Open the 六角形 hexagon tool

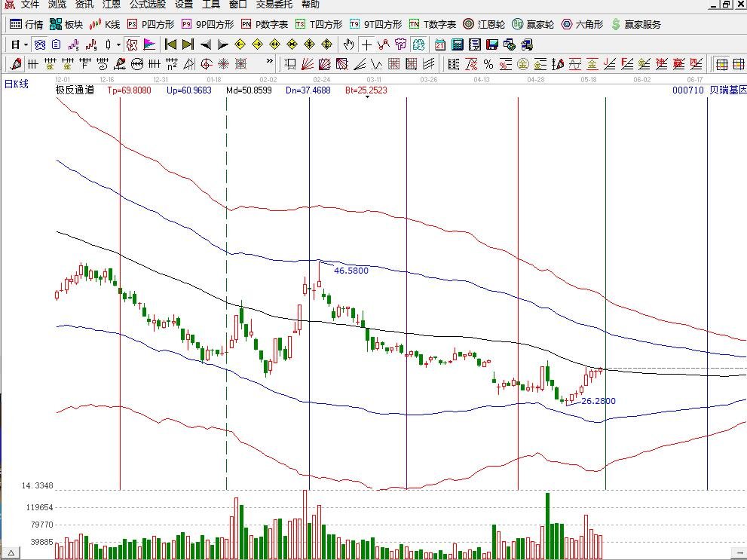tap(582, 24)
